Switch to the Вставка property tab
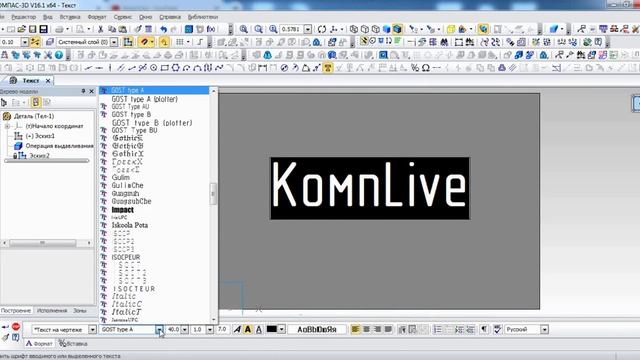This screenshot has width=640, height=360. (x=73, y=344)
